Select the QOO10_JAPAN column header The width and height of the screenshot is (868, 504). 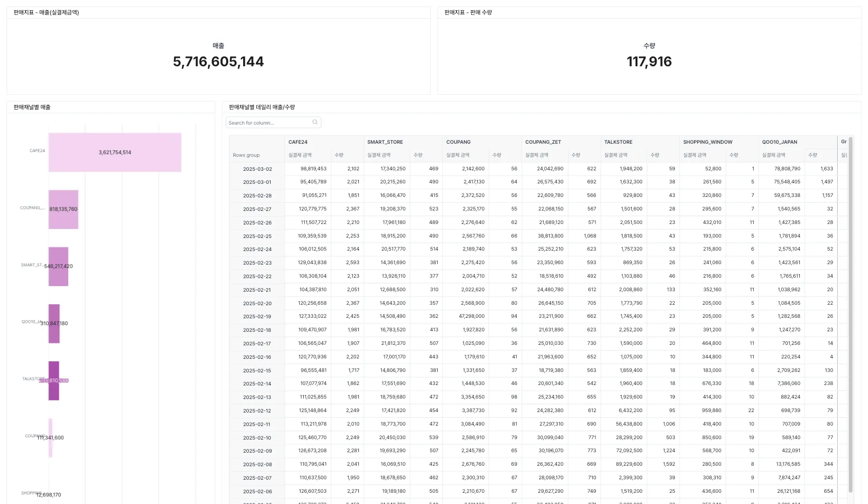tap(779, 142)
